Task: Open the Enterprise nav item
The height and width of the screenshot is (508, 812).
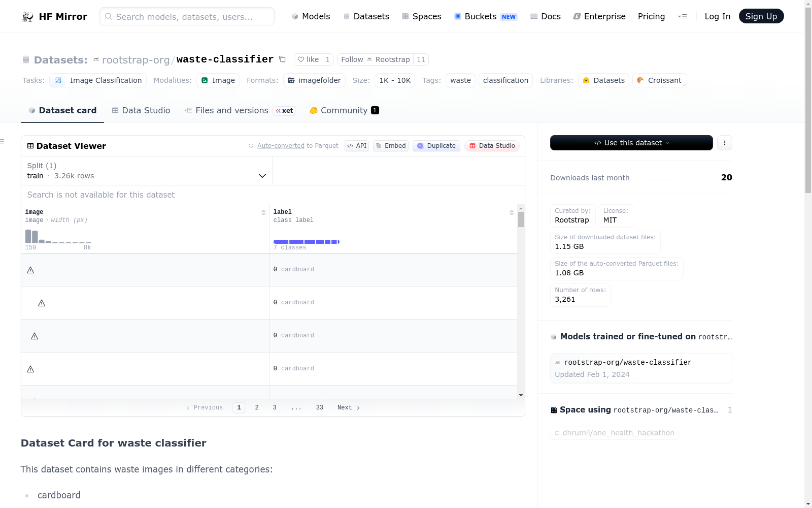Action: 599,16
